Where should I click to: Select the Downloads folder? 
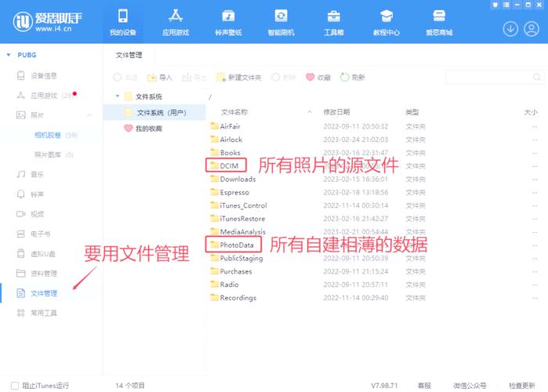233,180
